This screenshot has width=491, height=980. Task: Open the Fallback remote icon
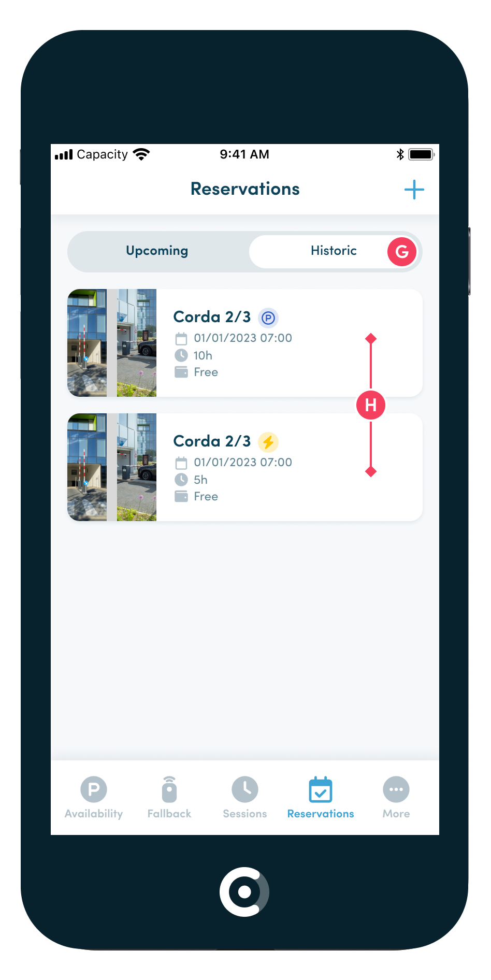click(x=169, y=789)
